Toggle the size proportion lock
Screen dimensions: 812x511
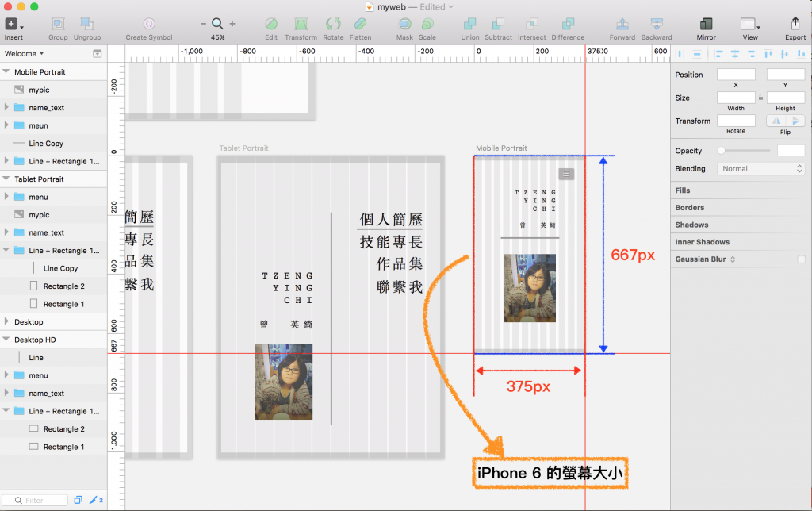[760, 98]
